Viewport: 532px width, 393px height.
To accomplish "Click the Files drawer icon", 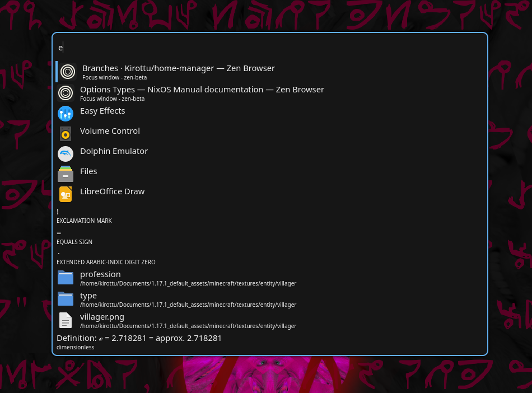I will point(66,174).
